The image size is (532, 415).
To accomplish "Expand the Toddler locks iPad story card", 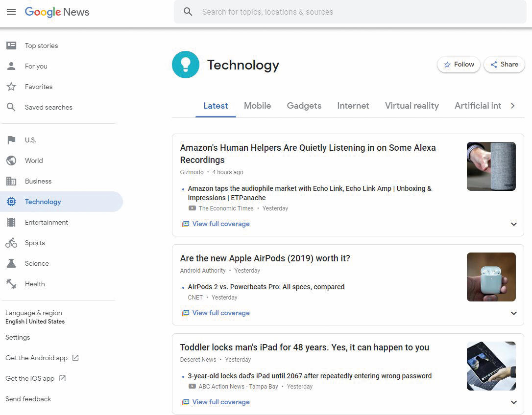I will pos(514,402).
